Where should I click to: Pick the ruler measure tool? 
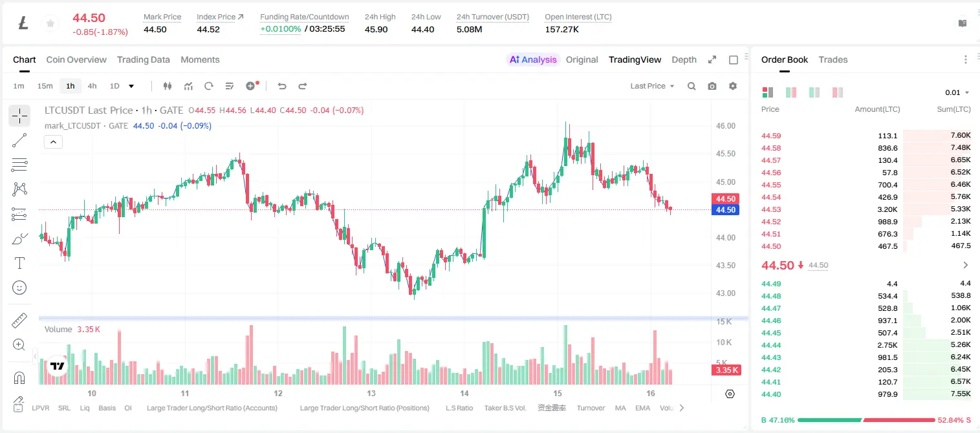[x=19, y=320]
